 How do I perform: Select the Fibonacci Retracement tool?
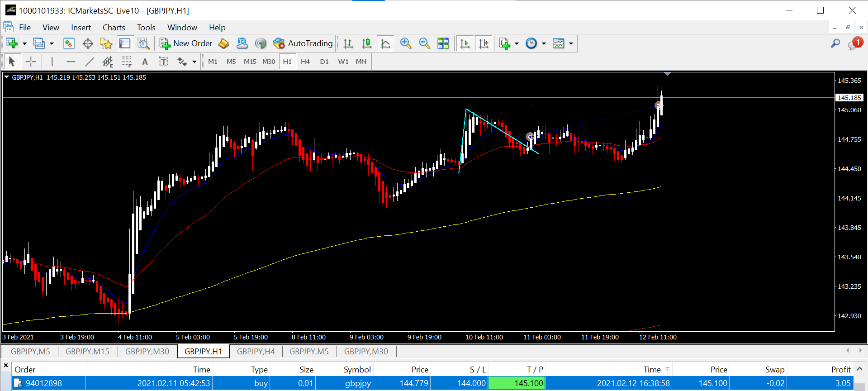click(x=127, y=62)
